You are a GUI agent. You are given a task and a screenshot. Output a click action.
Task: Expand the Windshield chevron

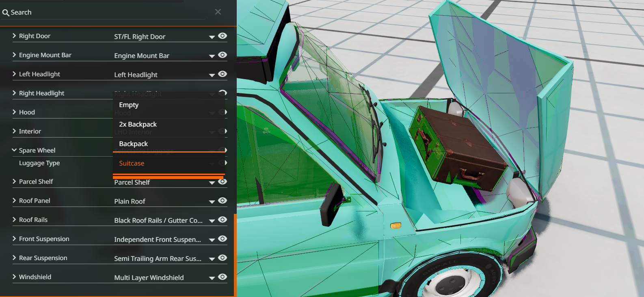coord(14,277)
